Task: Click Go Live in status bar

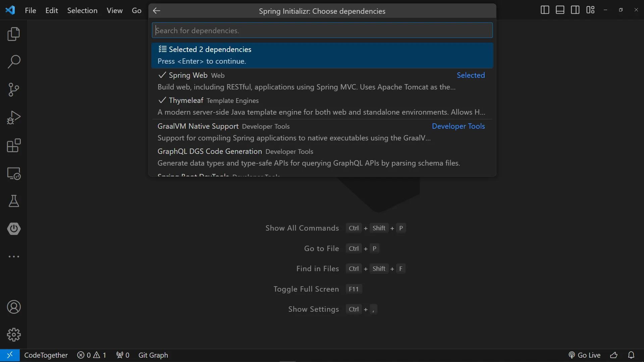Action: [x=585, y=355]
